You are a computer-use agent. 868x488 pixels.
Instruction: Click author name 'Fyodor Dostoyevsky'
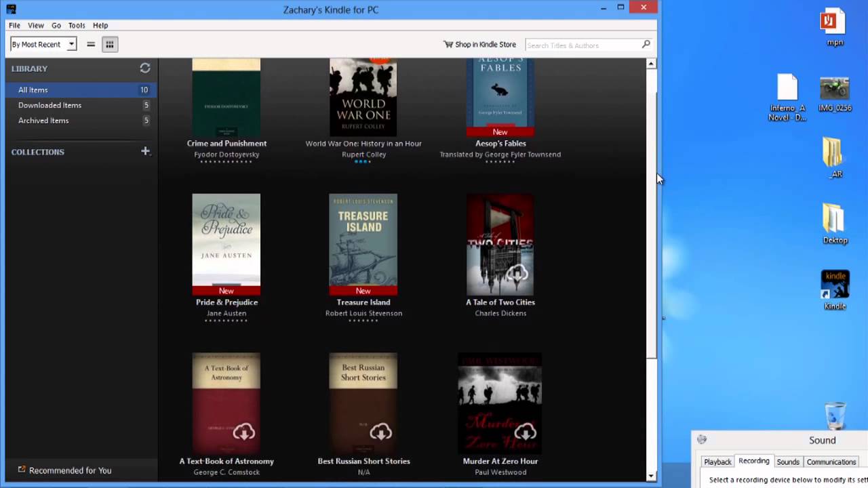tap(226, 155)
